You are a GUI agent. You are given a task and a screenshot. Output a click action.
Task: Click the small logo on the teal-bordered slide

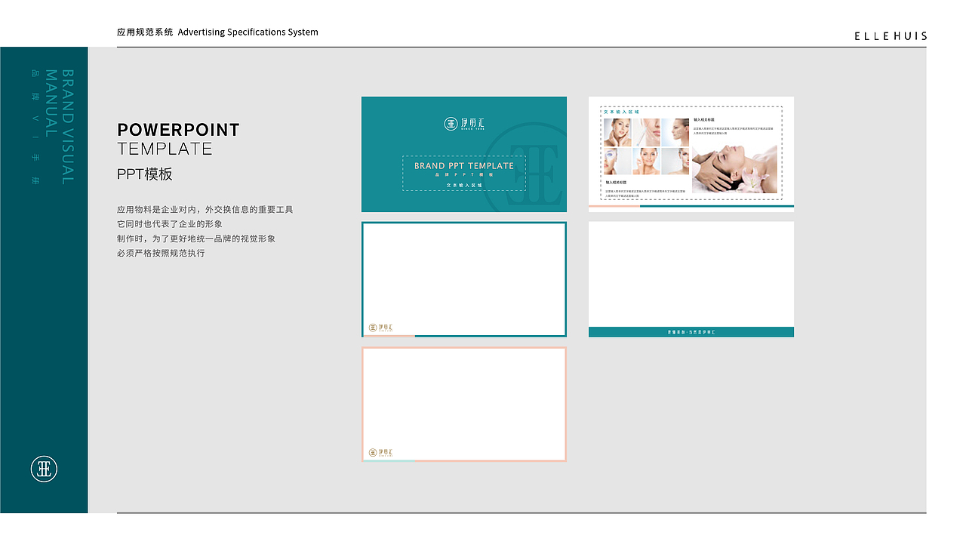[x=380, y=328]
